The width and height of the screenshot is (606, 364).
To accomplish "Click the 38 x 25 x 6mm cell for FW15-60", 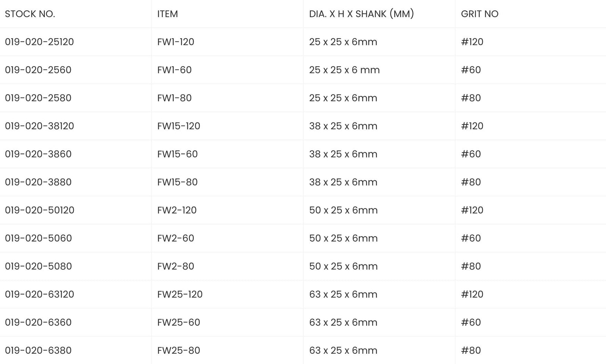I will (343, 154).
